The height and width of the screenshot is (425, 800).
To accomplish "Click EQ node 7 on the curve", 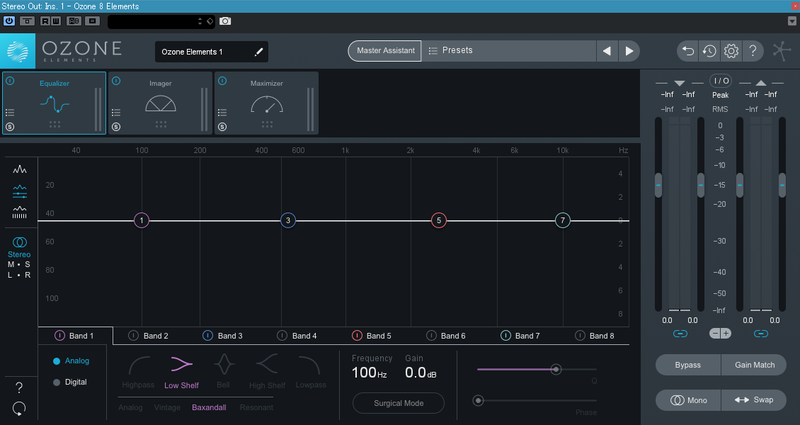I will coord(563,220).
